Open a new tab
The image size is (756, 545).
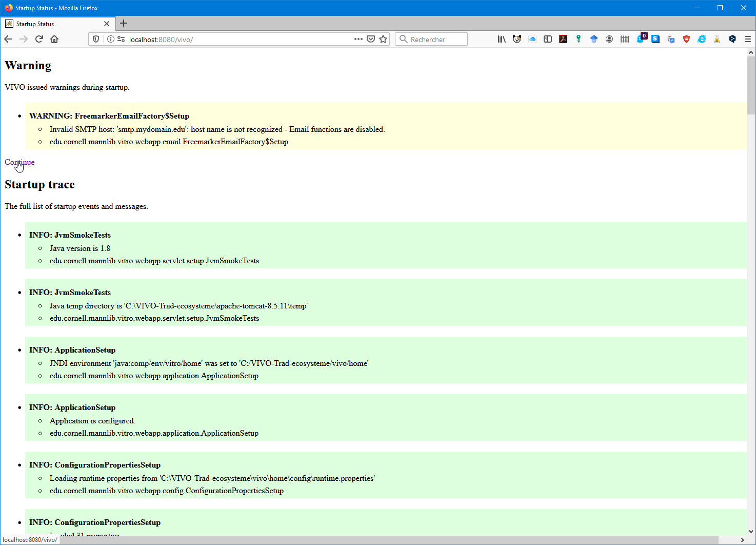click(x=124, y=23)
